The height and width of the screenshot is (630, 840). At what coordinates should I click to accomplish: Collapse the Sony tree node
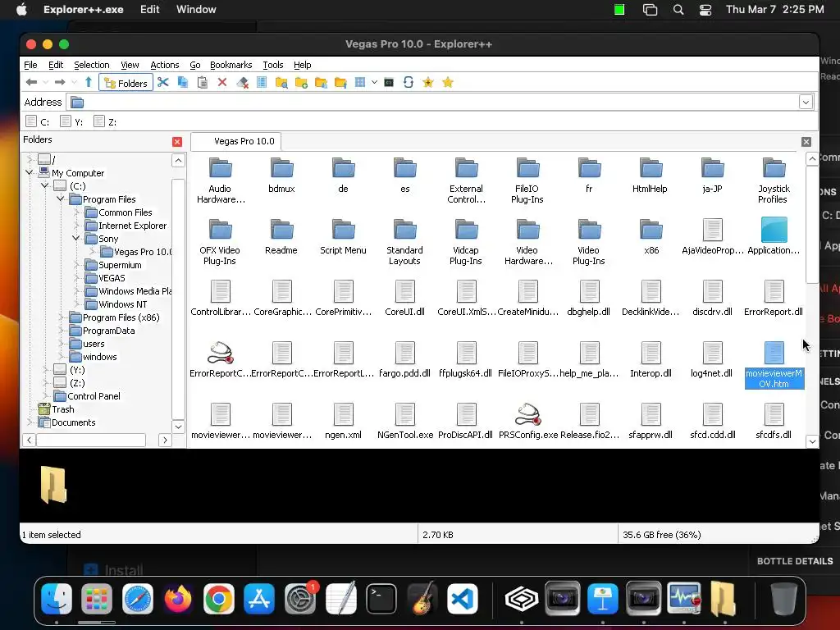[76, 239]
